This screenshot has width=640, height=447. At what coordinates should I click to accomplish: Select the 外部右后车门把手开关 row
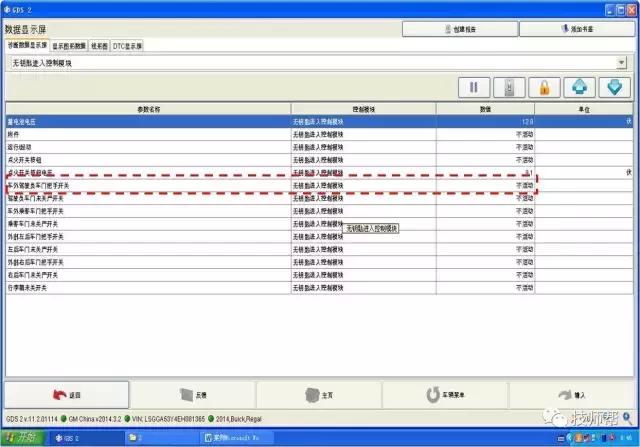pyautogui.click(x=319, y=262)
